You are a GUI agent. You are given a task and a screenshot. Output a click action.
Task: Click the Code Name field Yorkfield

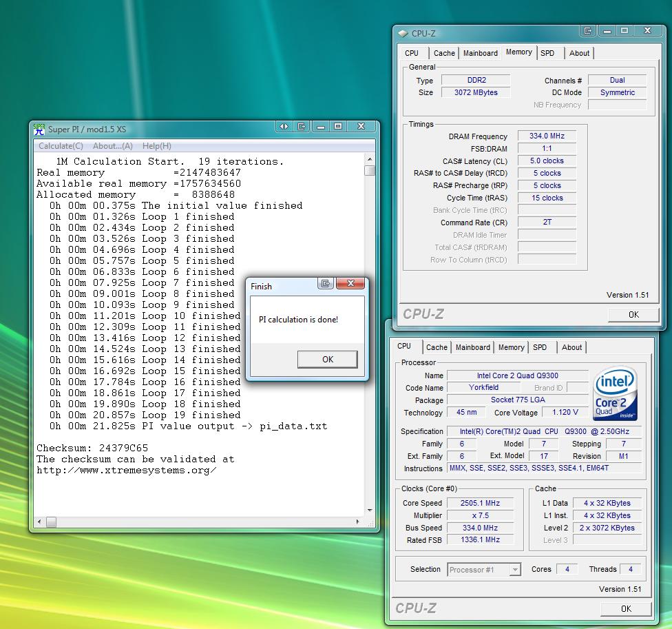click(x=483, y=387)
